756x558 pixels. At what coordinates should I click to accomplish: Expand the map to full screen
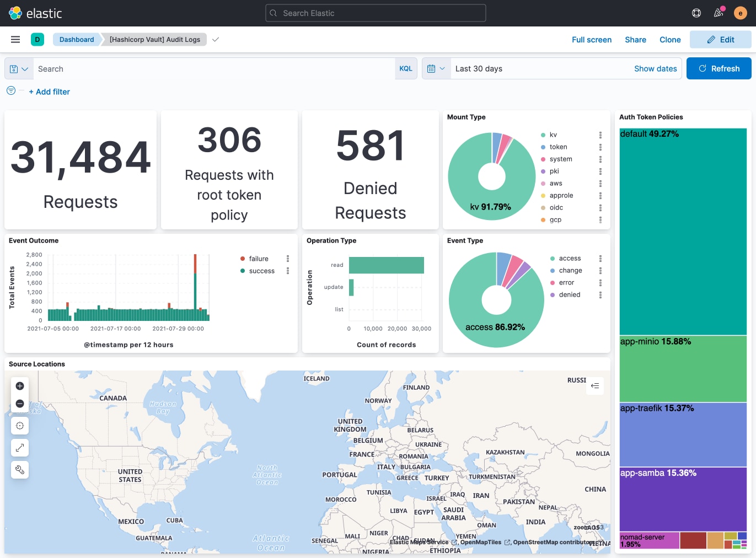point(20,448)
